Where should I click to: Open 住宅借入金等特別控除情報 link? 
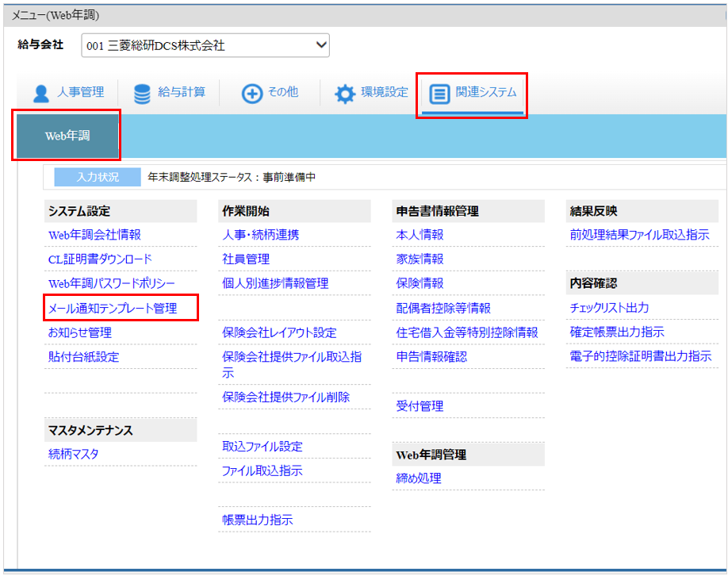(x=467, y=332)
